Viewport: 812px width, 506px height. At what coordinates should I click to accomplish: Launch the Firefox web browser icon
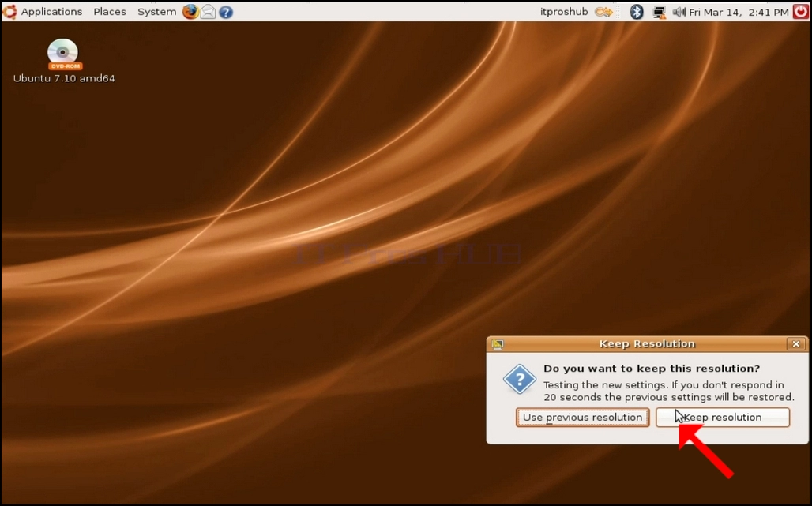190,11
